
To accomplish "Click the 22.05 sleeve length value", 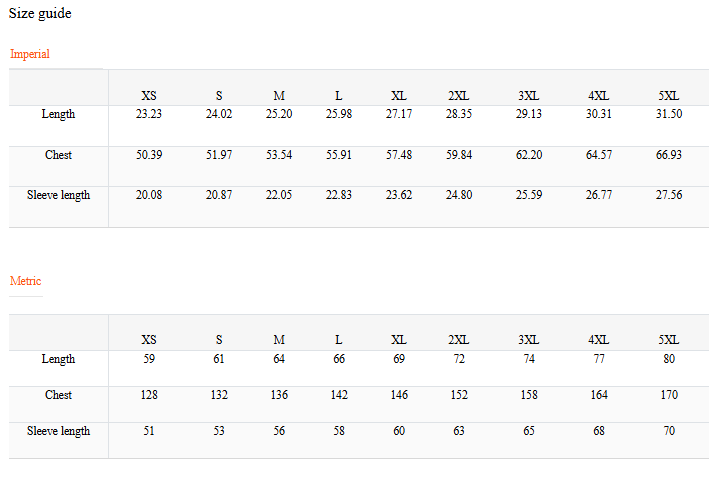I will [279, 195].
